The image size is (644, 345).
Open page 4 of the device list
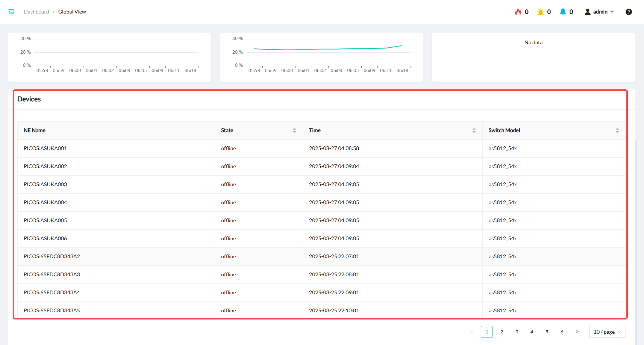point(532,332)
